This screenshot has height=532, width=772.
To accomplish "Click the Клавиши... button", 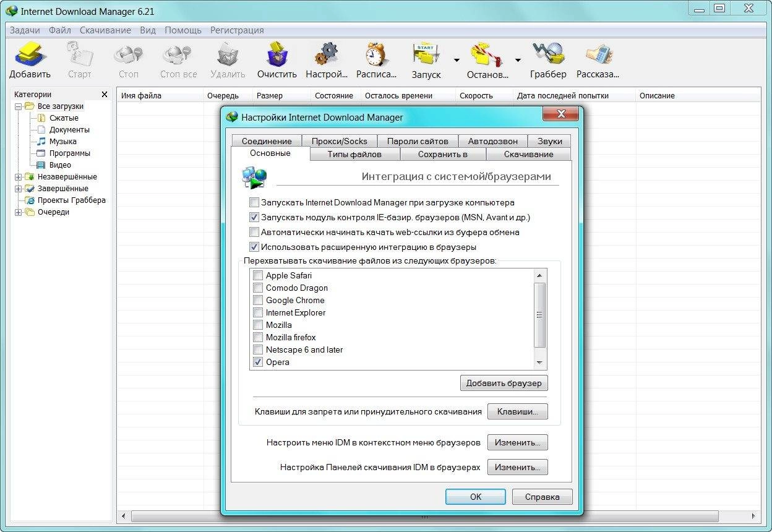I will [x=517, y=411].
